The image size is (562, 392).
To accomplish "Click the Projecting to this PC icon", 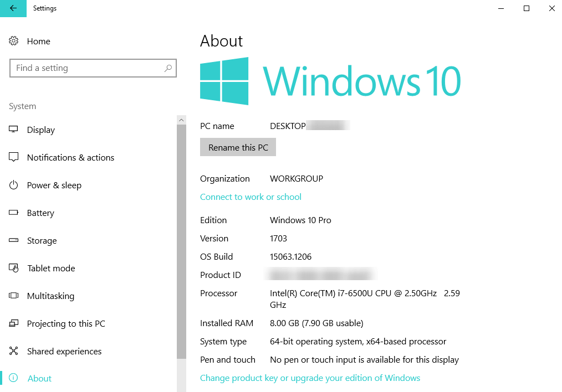I will (x=13, y=323).
